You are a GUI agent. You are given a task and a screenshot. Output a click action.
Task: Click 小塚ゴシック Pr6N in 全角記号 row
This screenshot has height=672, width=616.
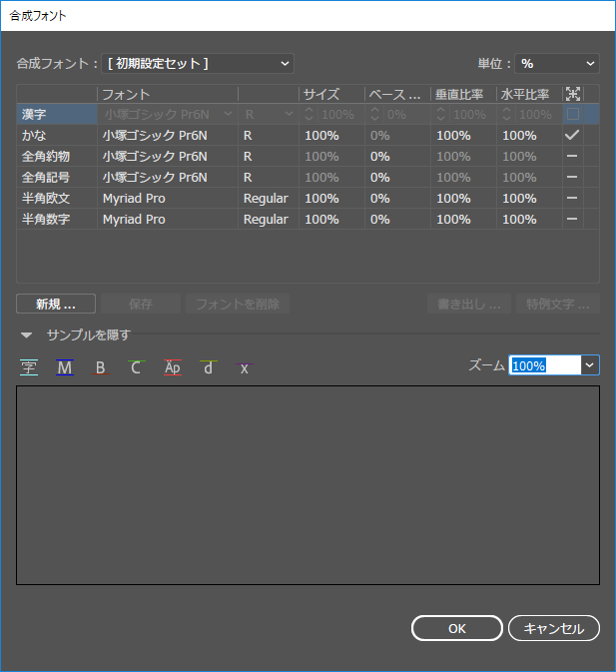point(155,178)
